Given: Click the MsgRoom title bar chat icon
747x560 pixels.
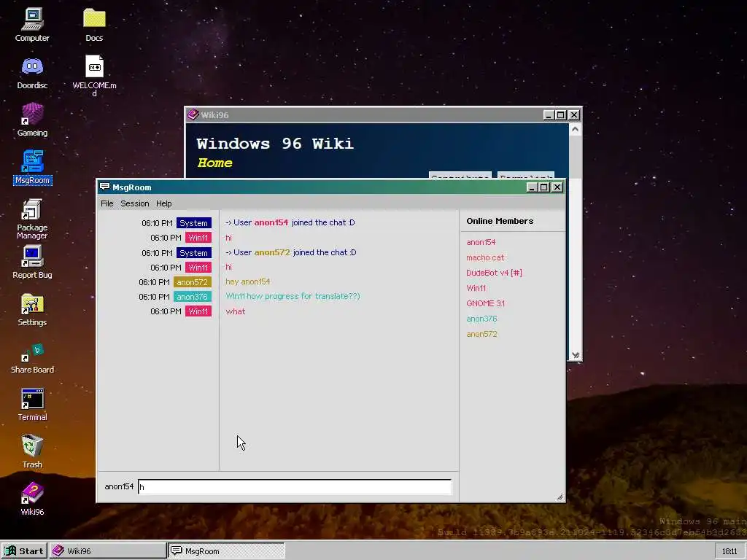Looking at the screenshot, I should click(104, 187).
